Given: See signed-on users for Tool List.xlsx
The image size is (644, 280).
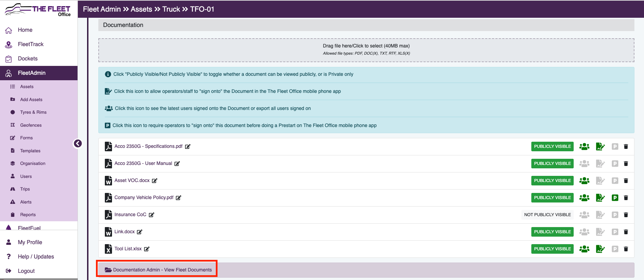Looking at the screenshot, I should coord(584,249).
